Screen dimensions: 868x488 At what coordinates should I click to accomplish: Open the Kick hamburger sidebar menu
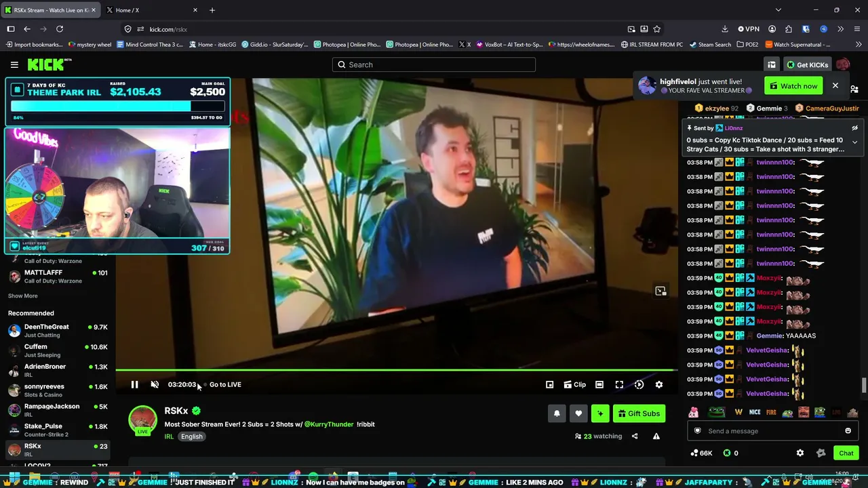coord(14,64)
